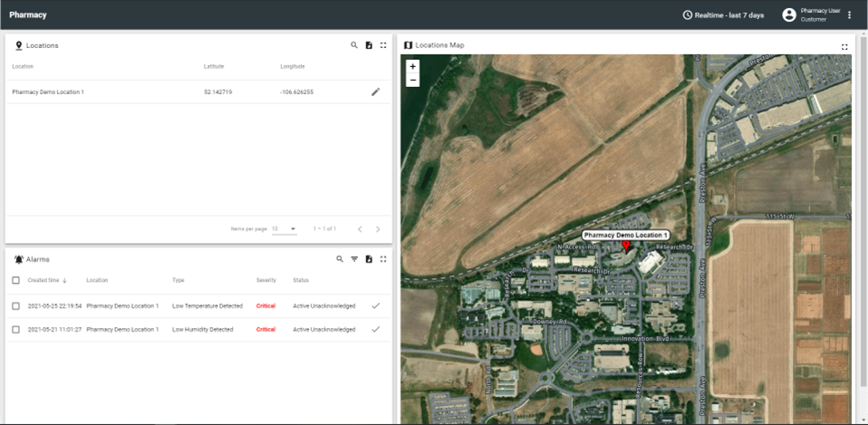Export data from the Locations panel

369,45
